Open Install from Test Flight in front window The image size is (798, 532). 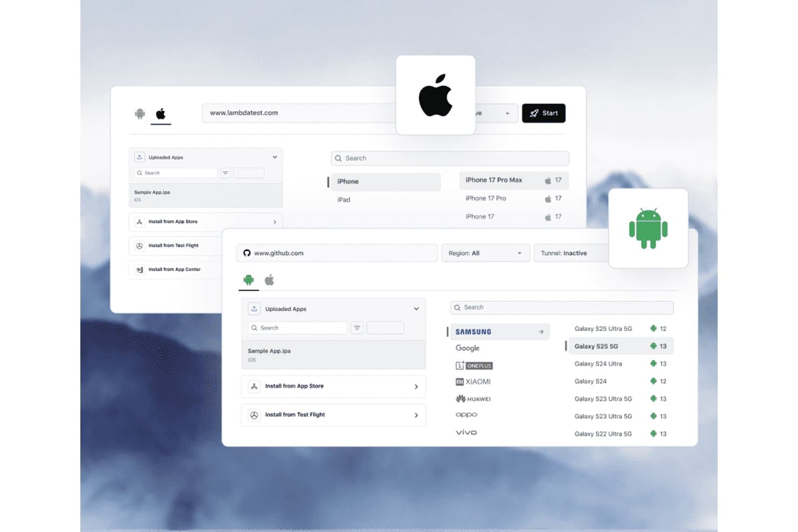(334, 415)
